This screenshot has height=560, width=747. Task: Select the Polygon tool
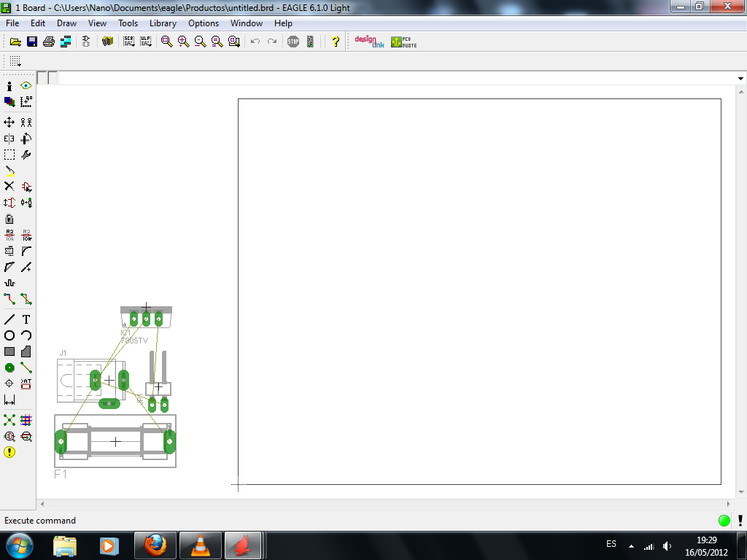click(x=26, y=351)
